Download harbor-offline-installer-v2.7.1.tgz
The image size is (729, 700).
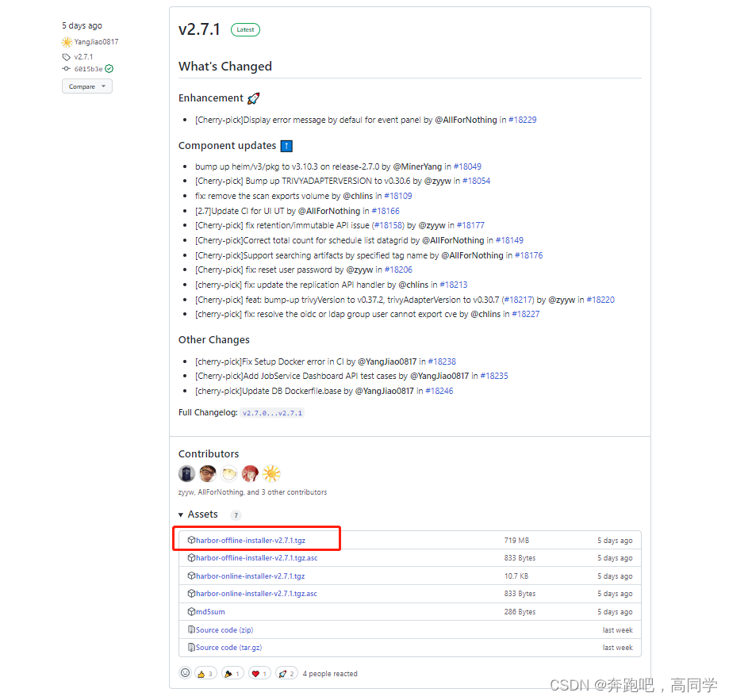[251, 540]
